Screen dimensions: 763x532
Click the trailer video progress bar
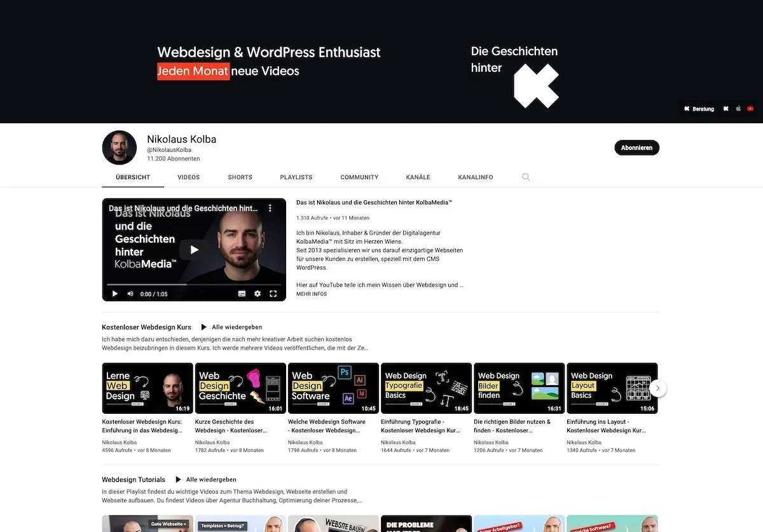pos(194,284)
